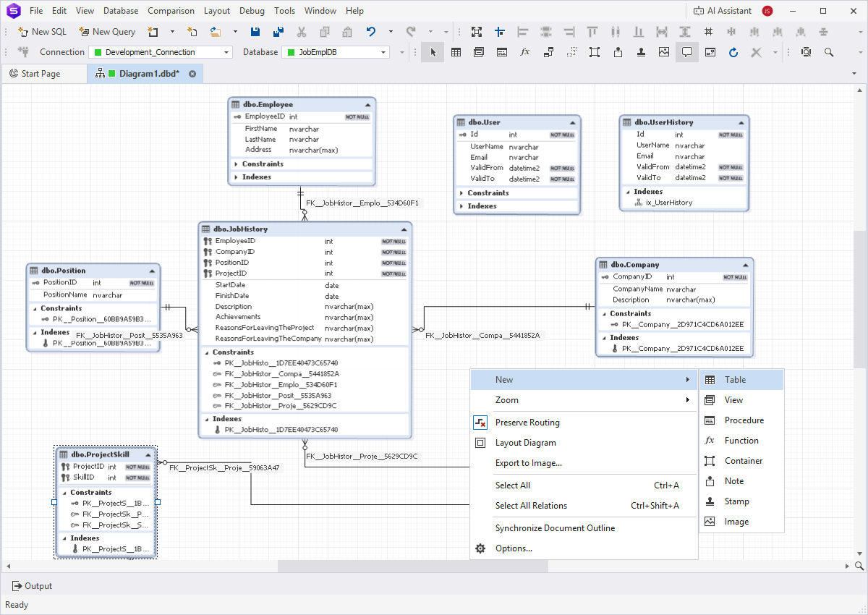Viewport: 868px width, 615px height.
Task: Open the Zoom submenu in context menu
Action: [584, 400]
